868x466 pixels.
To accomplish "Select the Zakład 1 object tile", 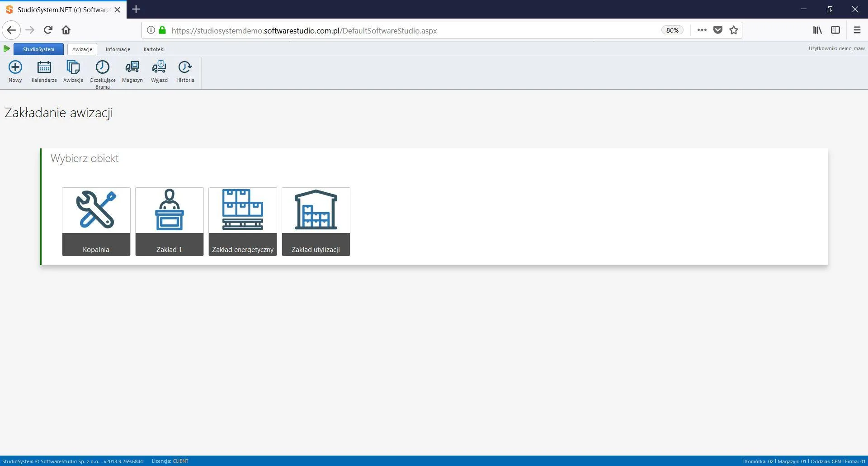I will pos(170,222).
